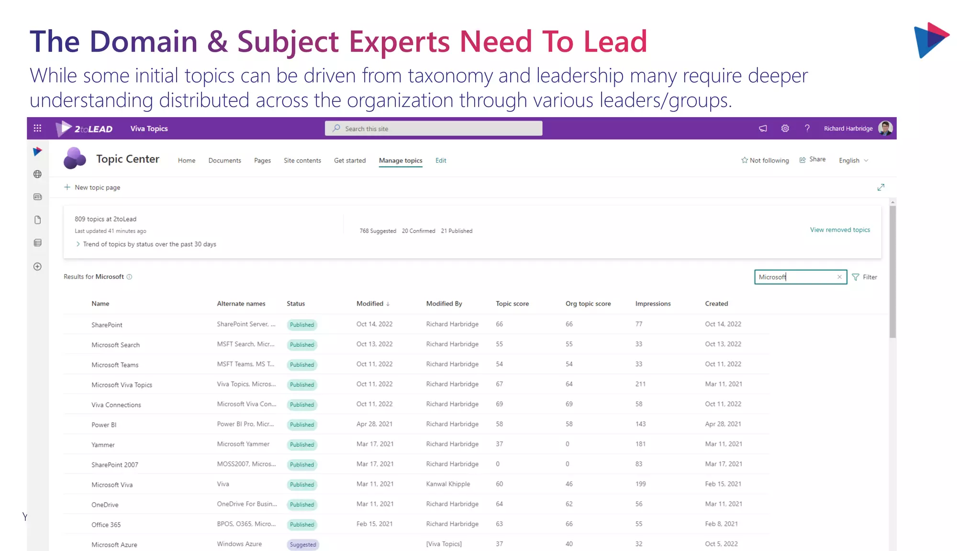Open the globe My sites icon
980x551 pixels.
(x=37, y=174)
